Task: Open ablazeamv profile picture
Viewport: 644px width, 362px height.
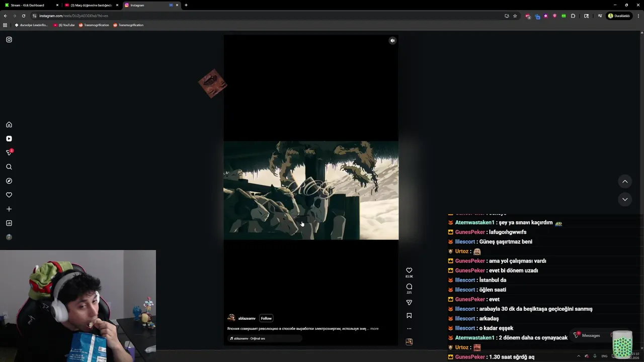Action: click(x=231, y=318)
